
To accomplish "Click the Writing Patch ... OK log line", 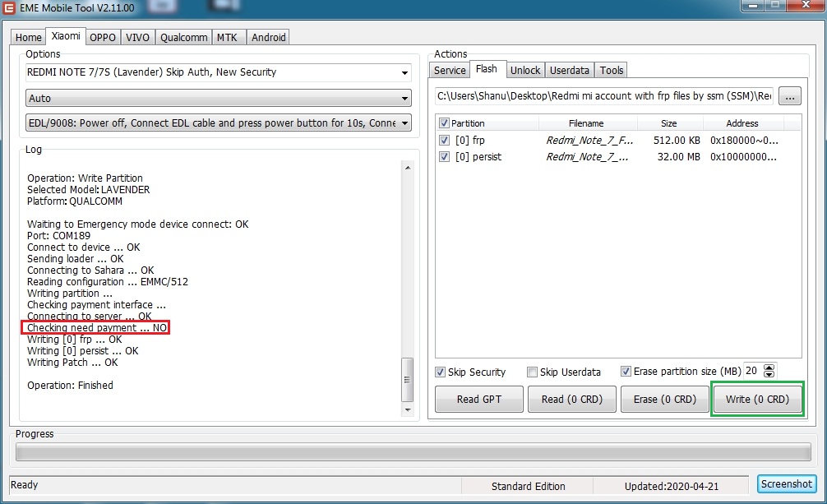I will tap(72, 363).
